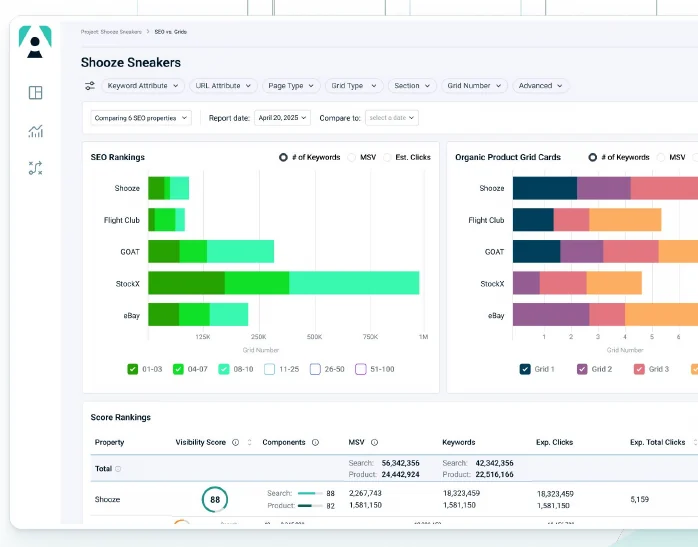The width and height of the screenshot is (698, 547).
Task: Sort by Visibility Score arrows
Action: point(249,442)
